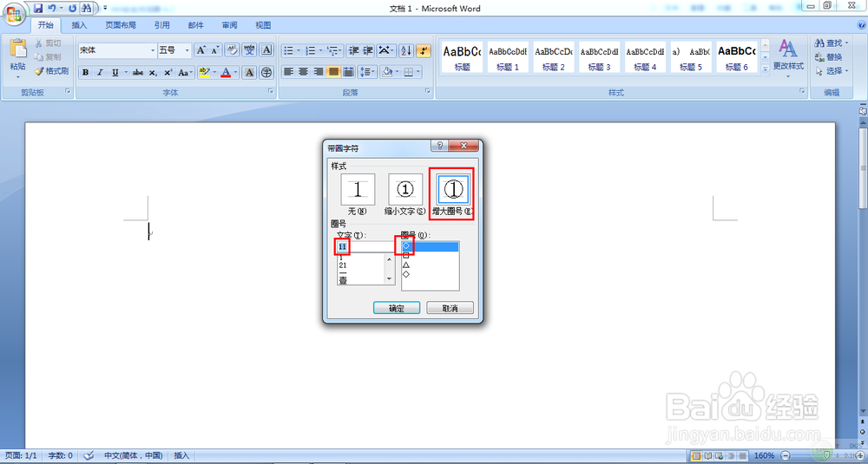
Task: Switch to the 审阅 tab
Action: pyautogui.click(x=230, y=25)
